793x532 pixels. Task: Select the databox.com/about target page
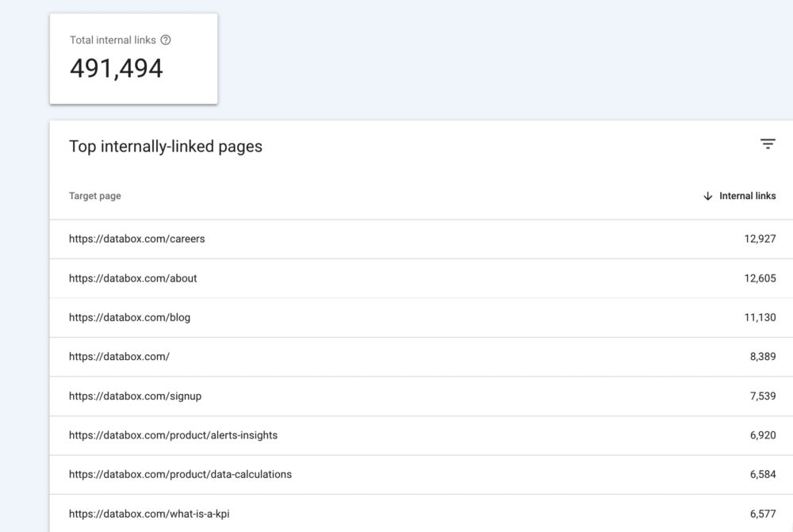point(133,278)
